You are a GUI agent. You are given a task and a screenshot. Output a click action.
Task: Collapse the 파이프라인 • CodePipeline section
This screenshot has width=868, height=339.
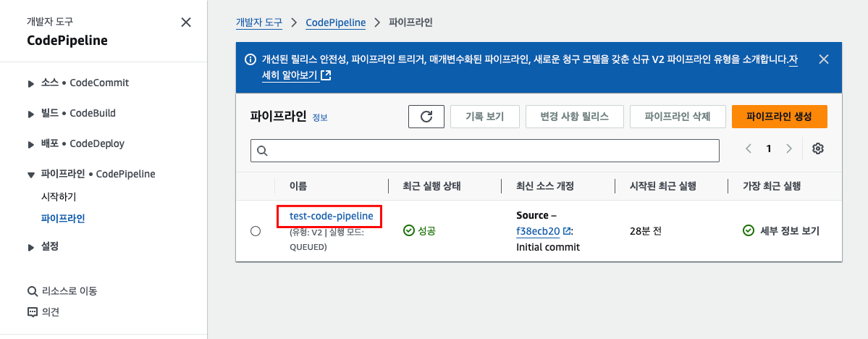pos(31,175)
